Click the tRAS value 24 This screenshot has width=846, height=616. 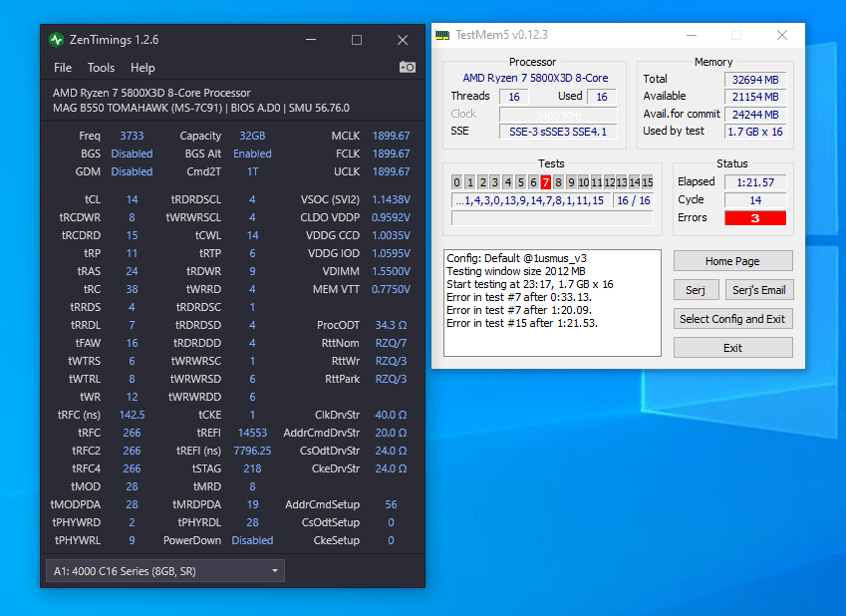[132, 271]
